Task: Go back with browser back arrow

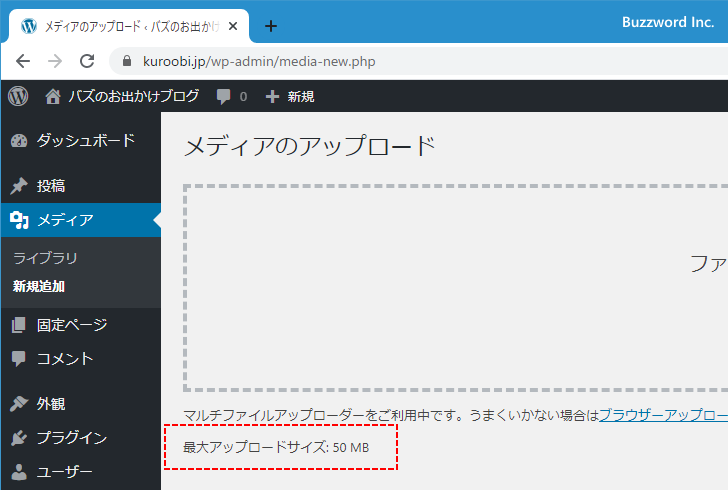Action: point(23,61)
